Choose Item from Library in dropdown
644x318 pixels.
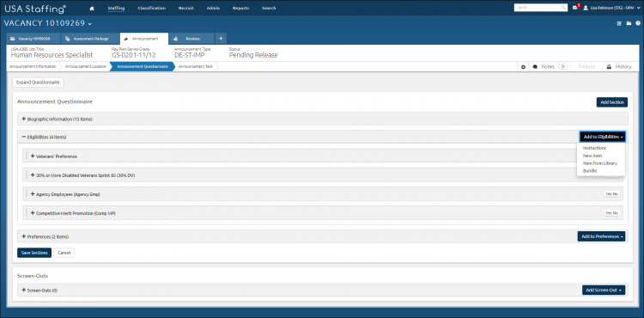(599, 163)
